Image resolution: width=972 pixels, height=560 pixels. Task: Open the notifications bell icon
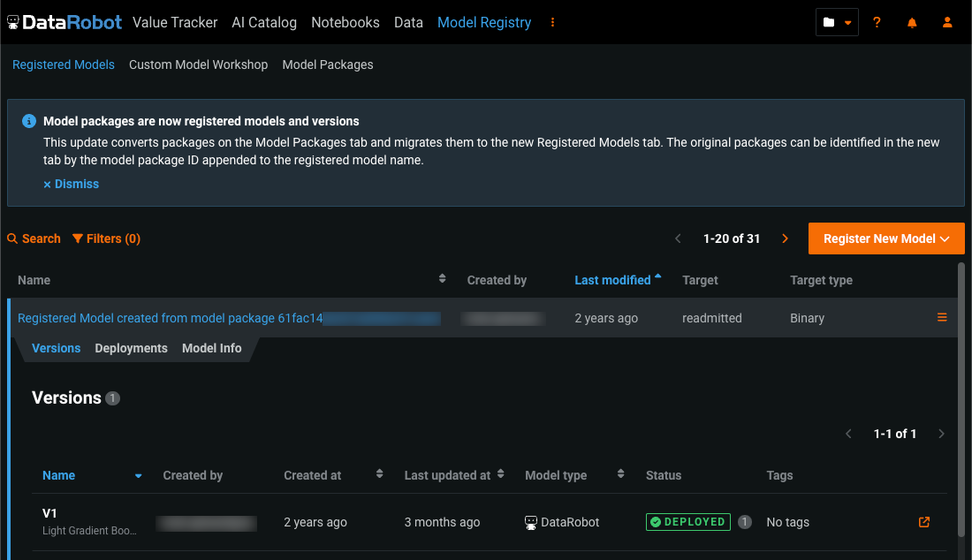(x=912, y=22)
